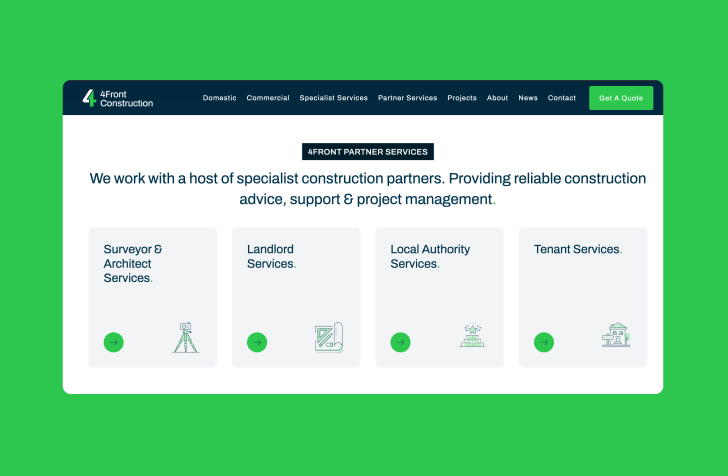Click the tenant services house icon
Image resolution: width=728 pixels, height=476 pixels.
pos(616,336)
